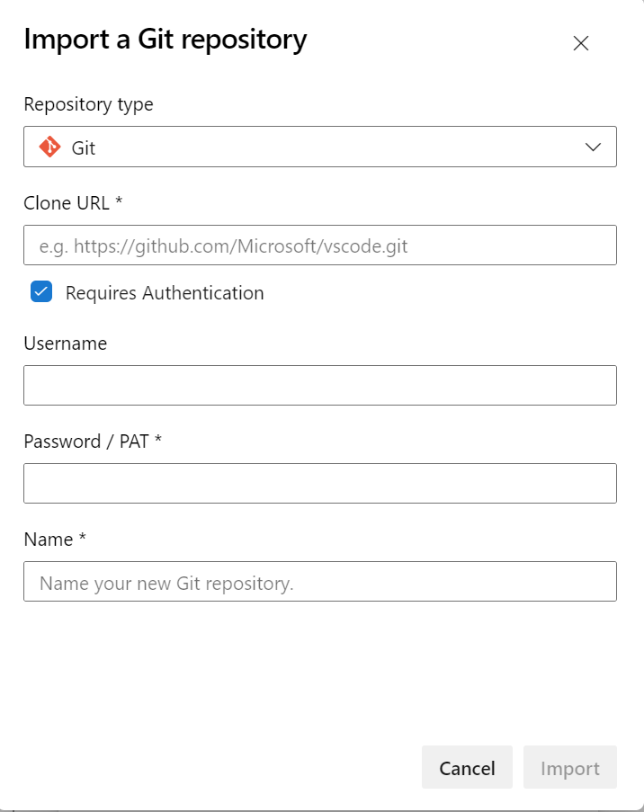Click the required asterisk beside Clone URL
644x812 pixels.
(x=119, y=202)
